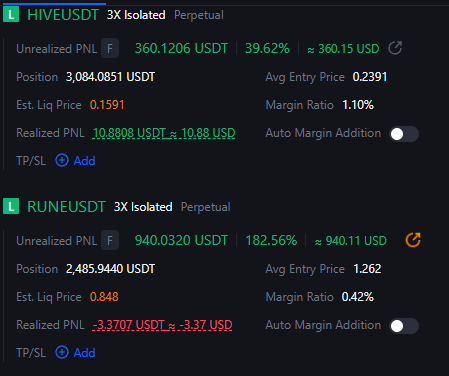Enable Auto Margin Addition for HIVEUSDT
Viewport: 449px width, 376px height.
coord(404,134)
